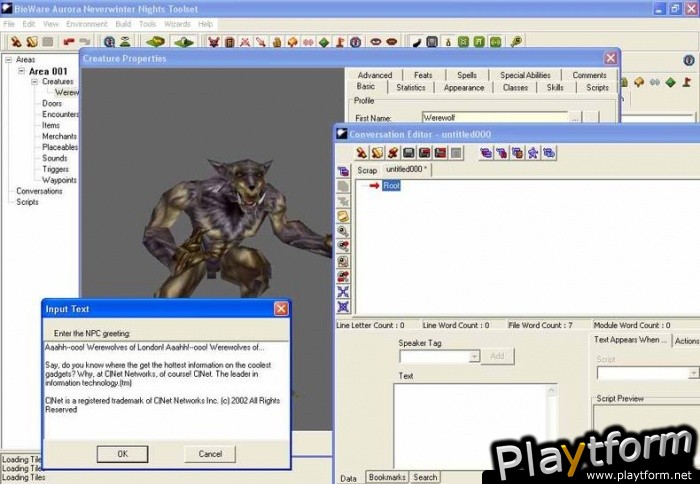This screenshot has width=700, height=484.
Task: Open the Feats tab in Creature Properties
Action: 423,75
